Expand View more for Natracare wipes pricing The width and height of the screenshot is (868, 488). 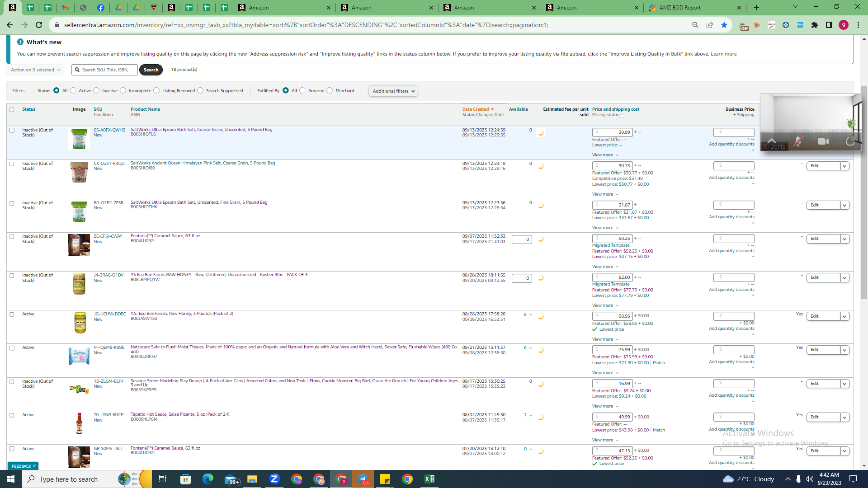click(605, 373)
